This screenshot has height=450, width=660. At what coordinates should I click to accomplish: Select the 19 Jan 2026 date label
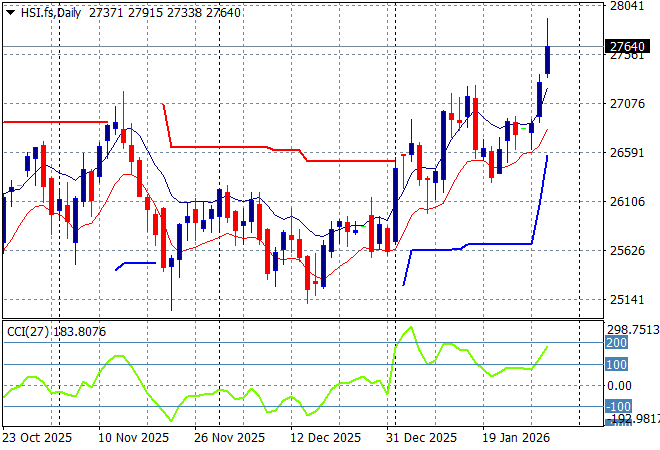pyautogui.click(x=516, y=438)
